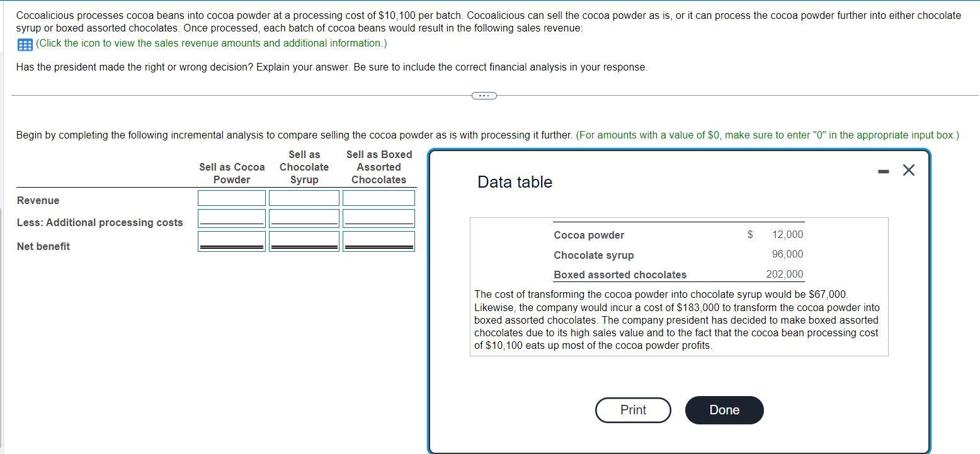Image resolution: width=980 pixels, height=454 pixels.
Task: Click the blue spreadsheet icon near the instructions
Action: (24, 44)
